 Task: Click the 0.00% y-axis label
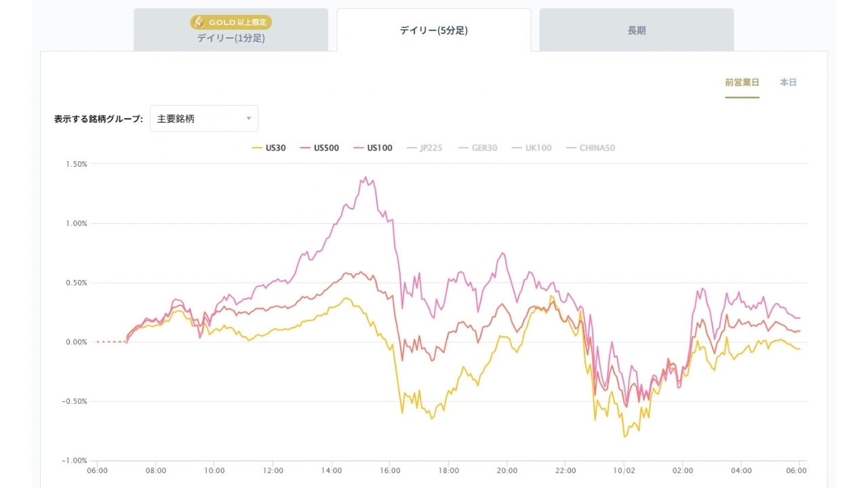click(x=76, y=342)
